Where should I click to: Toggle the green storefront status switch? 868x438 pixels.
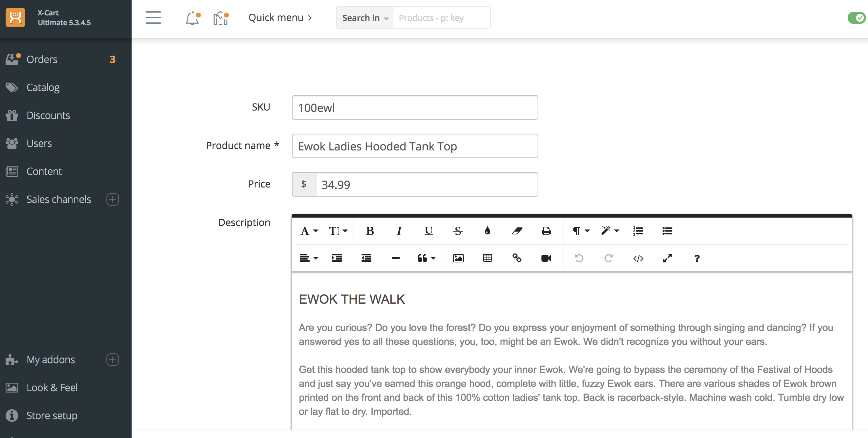click(x=856, y=18)
